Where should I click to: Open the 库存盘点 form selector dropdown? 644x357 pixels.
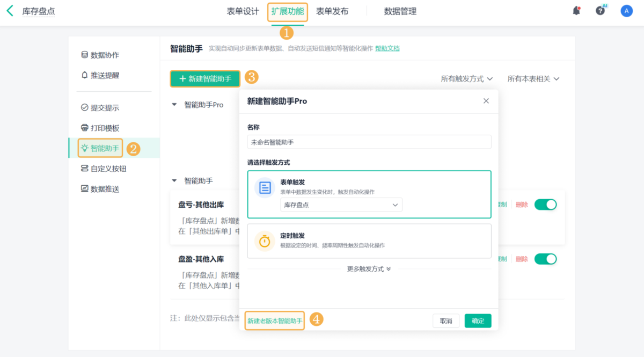click(341, 205)
